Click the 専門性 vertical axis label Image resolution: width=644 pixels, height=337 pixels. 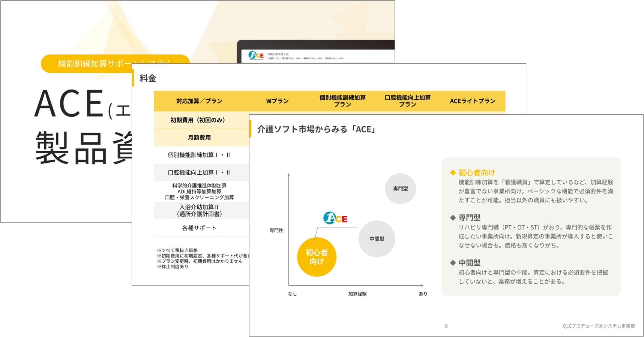tap(276, 231)
